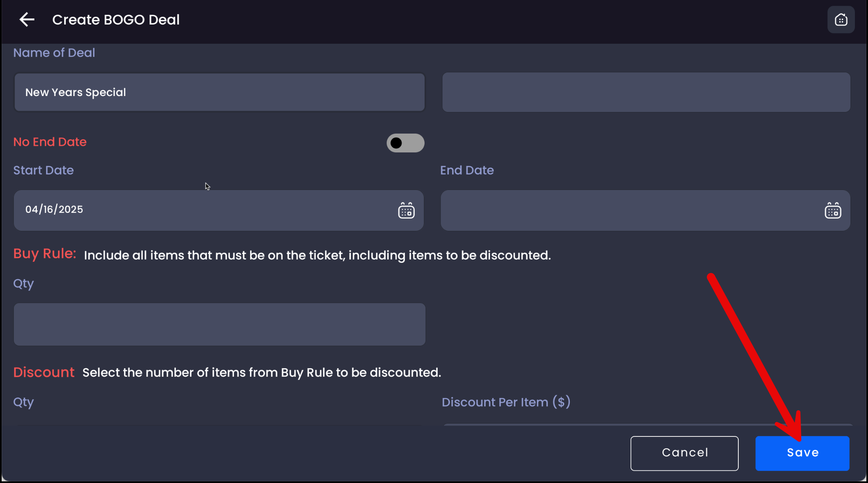
Task: Click the No End Date label
Action: coord(50,142)
